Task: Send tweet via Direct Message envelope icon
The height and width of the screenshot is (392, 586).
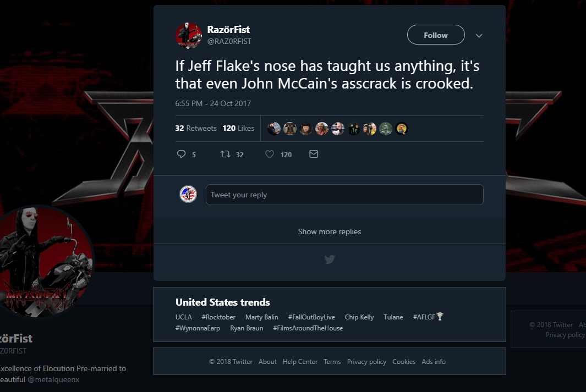Action: (x=314, y=154)
